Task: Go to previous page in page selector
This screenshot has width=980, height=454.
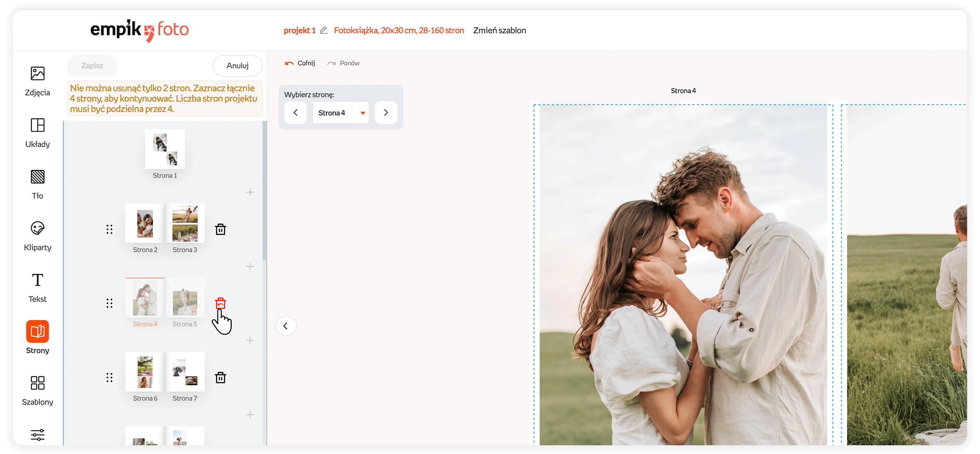Action: 296,113
